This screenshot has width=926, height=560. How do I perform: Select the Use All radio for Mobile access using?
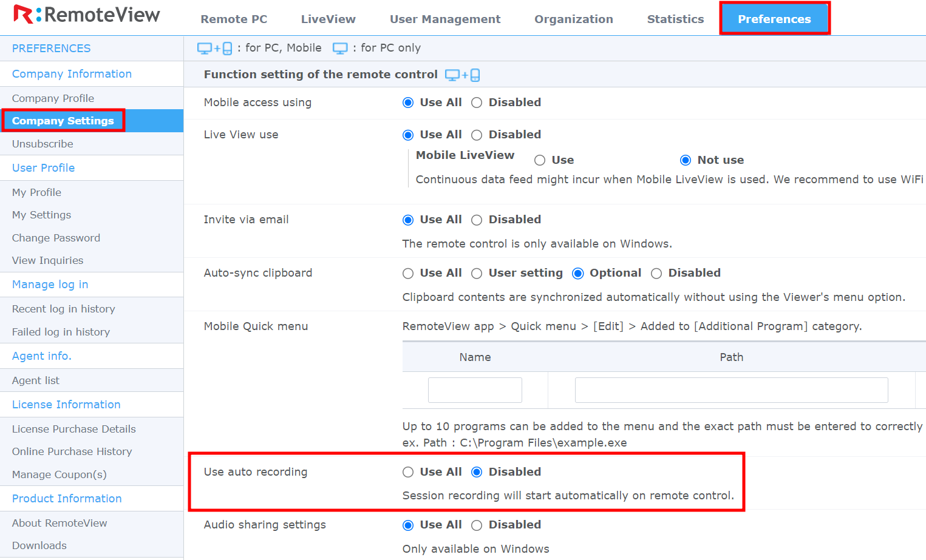click(407, 102)
